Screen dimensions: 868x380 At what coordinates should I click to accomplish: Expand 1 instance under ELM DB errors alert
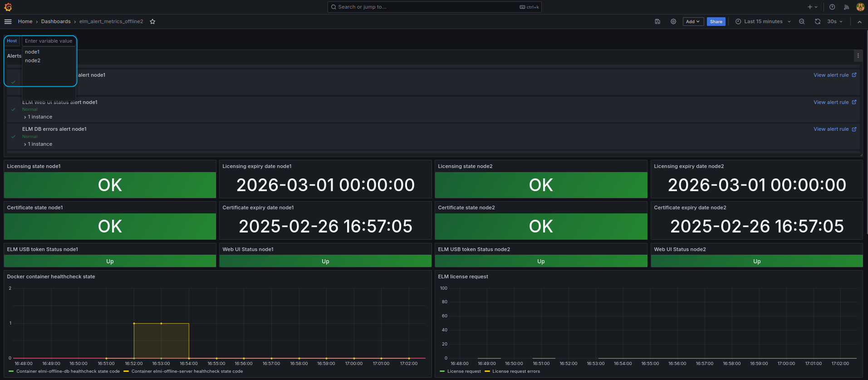point(39,144)
